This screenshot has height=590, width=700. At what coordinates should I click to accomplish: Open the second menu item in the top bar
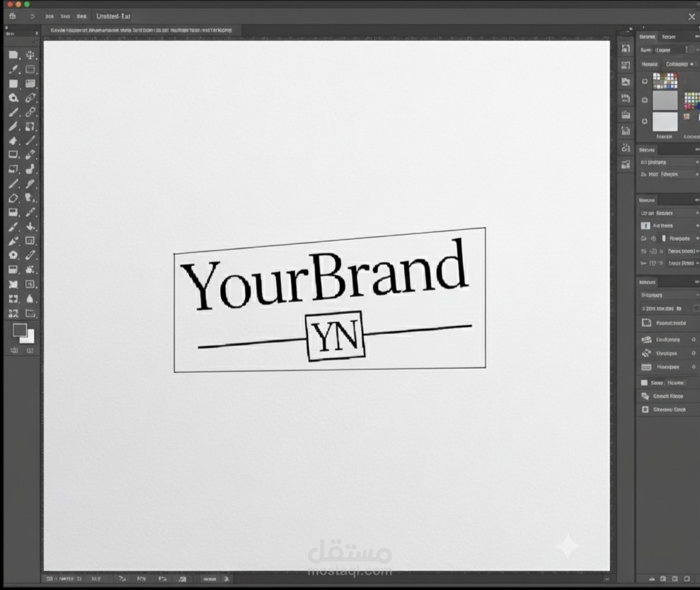click(65, 16)
